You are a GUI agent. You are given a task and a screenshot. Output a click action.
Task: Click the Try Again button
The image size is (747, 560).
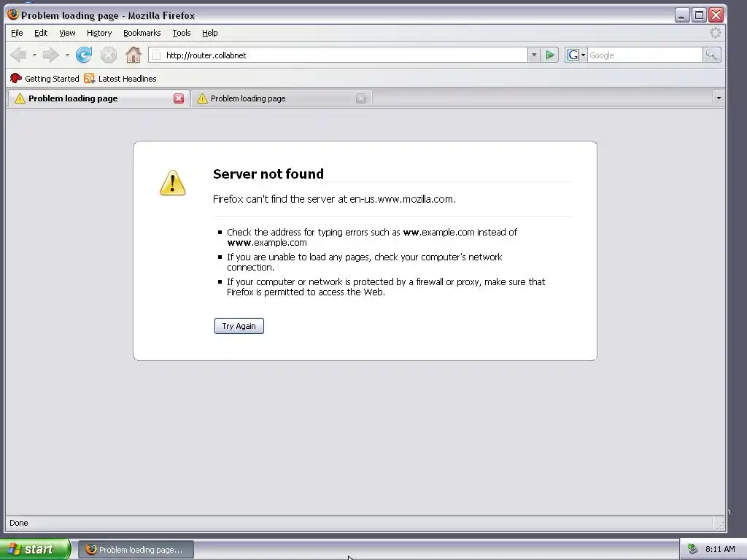pyautogui.click(x=239, y=326)
